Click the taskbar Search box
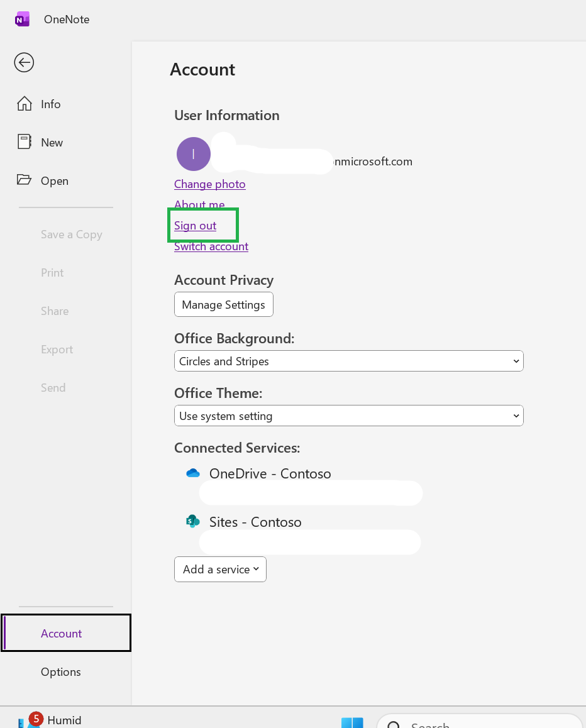Image resolution: width=586 pixels, height=728 pixels. 480,722
